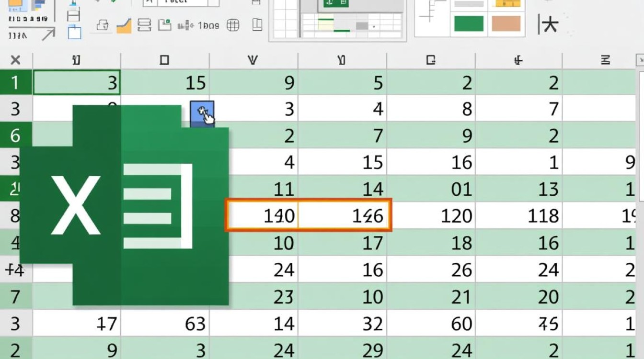
Task: Select the circular grid icon in the toolbar
Action: (233, 25)
